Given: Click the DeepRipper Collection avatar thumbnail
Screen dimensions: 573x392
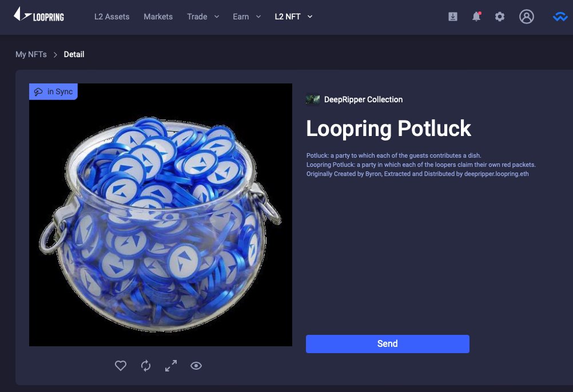Looking at the screenshot, I should [x=313, y=99].
